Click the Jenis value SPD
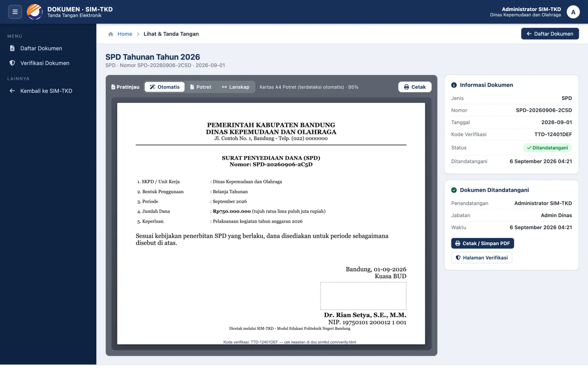 (x=566, y=98)
